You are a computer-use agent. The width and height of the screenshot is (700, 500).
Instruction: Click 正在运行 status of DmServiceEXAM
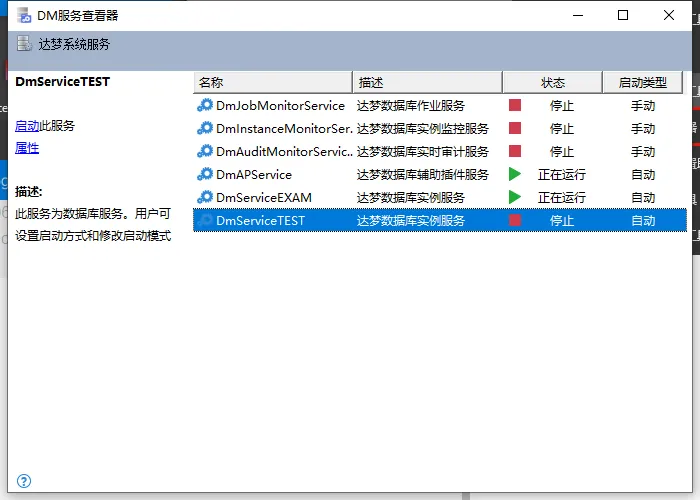point(562,197)
